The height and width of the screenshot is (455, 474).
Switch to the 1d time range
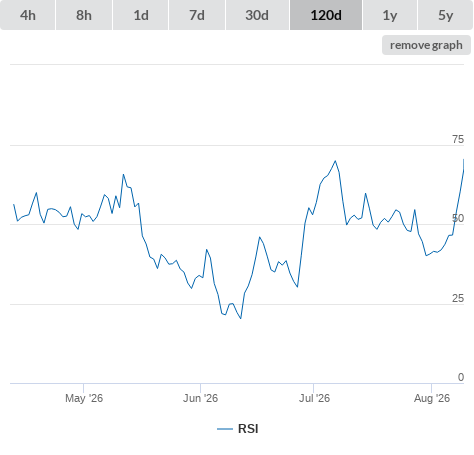pyautogui.click(x=141, y=15)
